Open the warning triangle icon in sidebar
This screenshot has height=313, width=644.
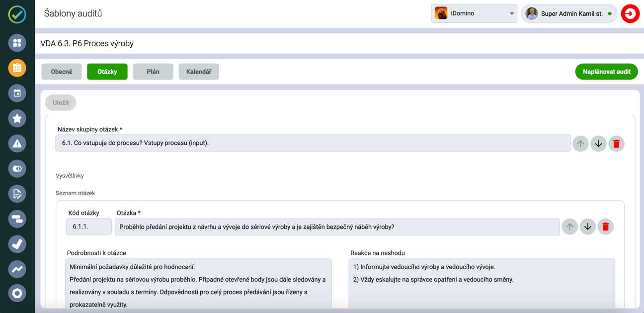[x=17, y=144]
